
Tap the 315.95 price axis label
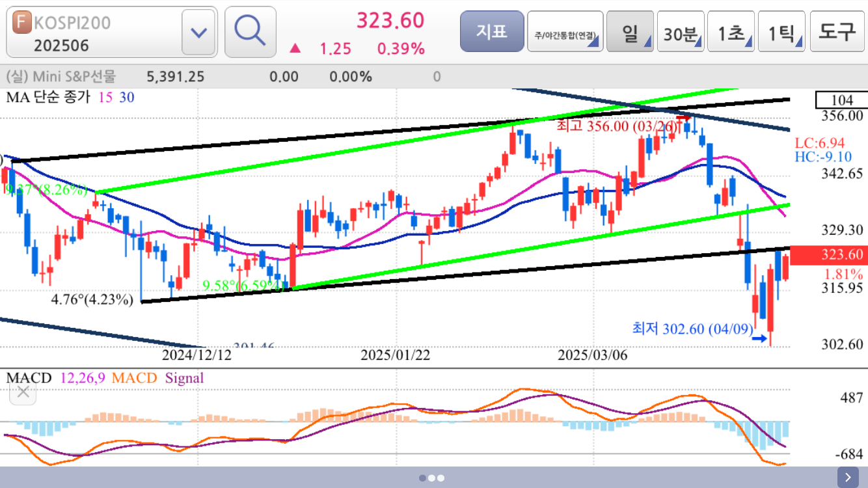[x=843, y=288]
